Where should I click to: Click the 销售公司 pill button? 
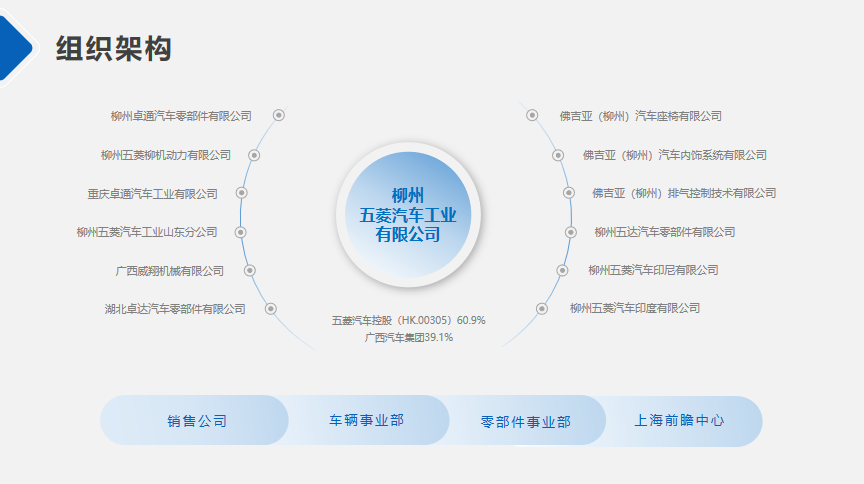point(196,421)
